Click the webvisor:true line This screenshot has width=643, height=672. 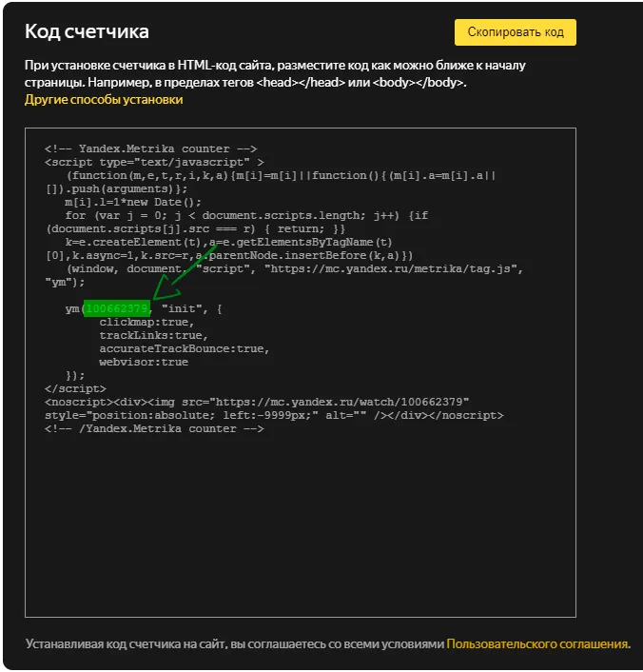point(144,362)
